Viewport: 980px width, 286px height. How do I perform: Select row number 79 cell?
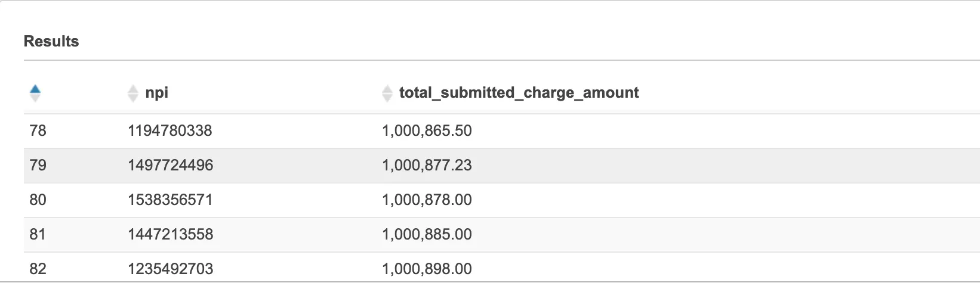[38, 165]
